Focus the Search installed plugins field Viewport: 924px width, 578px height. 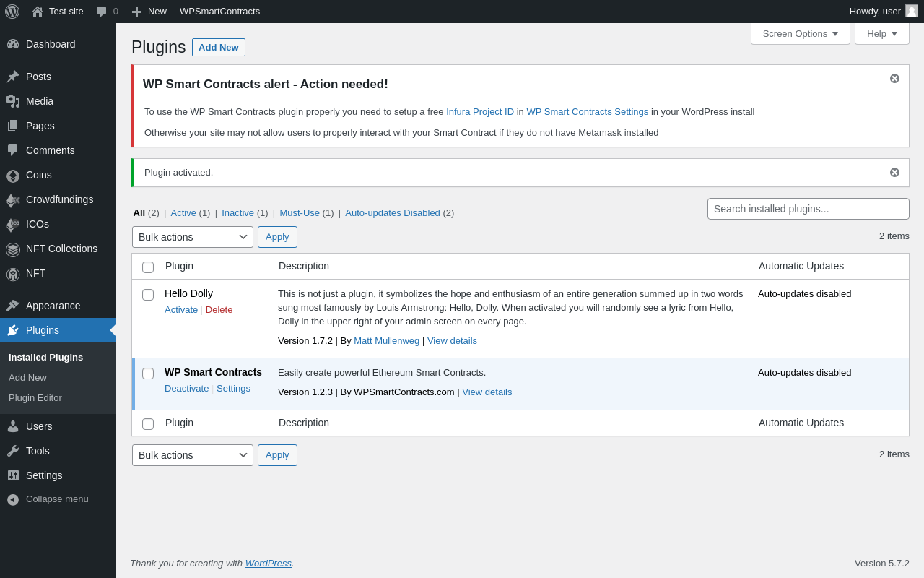(808, 209)
